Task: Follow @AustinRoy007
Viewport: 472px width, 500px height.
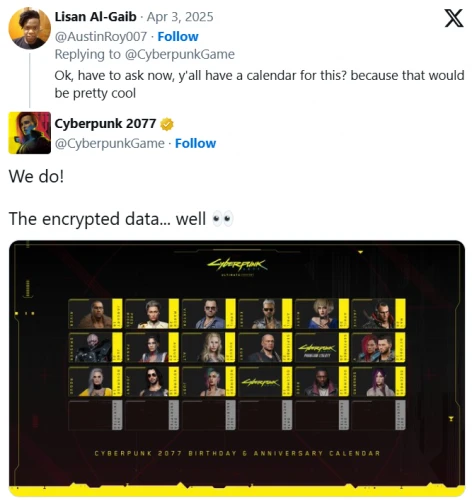Action: pos(178,36)
